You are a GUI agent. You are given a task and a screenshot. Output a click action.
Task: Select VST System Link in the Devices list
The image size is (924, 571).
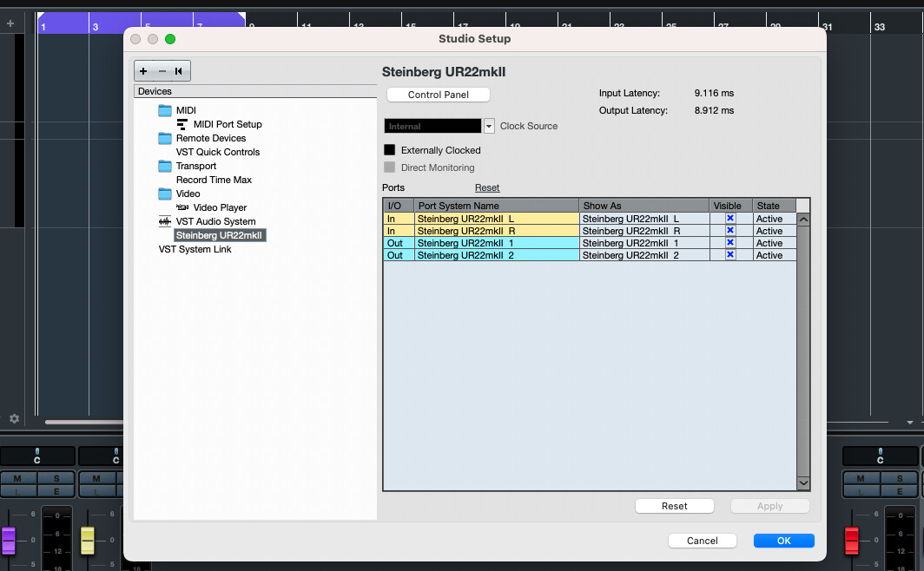pos(196,249)
